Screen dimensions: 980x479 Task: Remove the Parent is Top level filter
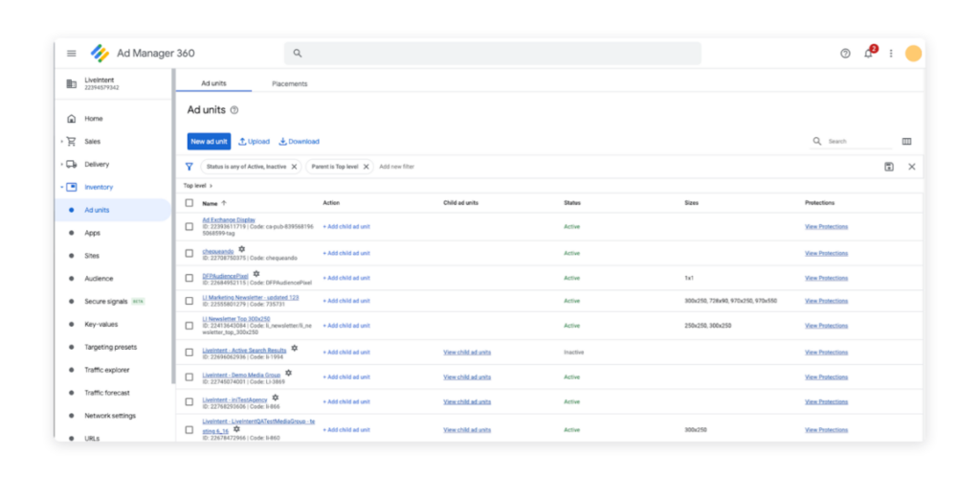367,167
